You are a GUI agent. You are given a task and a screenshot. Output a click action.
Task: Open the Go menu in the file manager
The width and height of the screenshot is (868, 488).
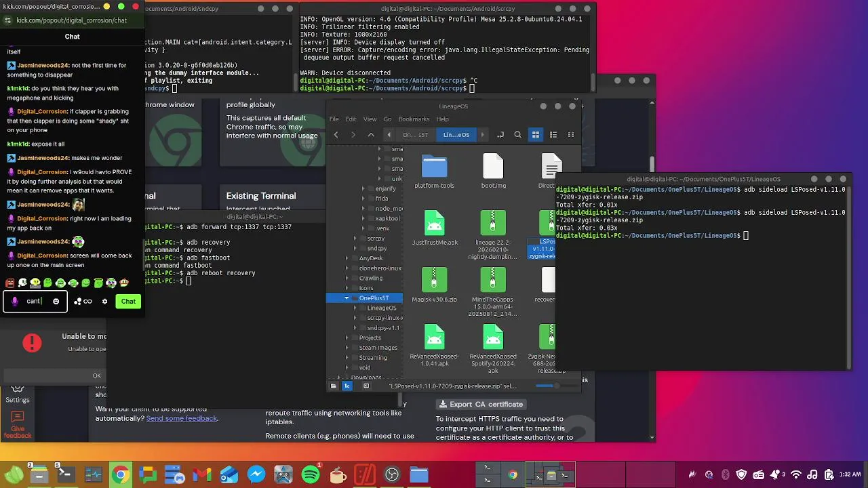pos(387,119)
